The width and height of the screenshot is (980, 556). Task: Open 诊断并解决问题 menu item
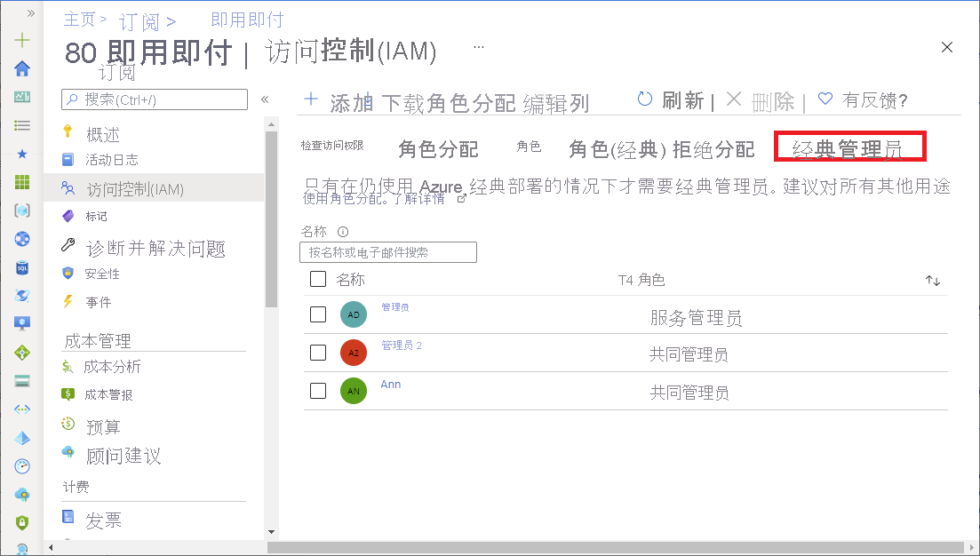(x=155, y=248)
